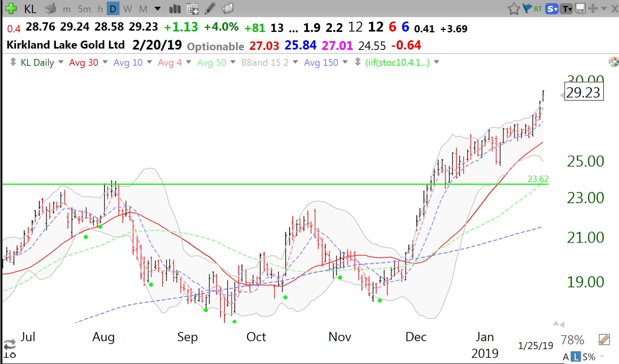Open the Avg 50 indicator dropdown
Viewport: 619px width, 364px height.
pyautogui.click(x=233, y=62)
